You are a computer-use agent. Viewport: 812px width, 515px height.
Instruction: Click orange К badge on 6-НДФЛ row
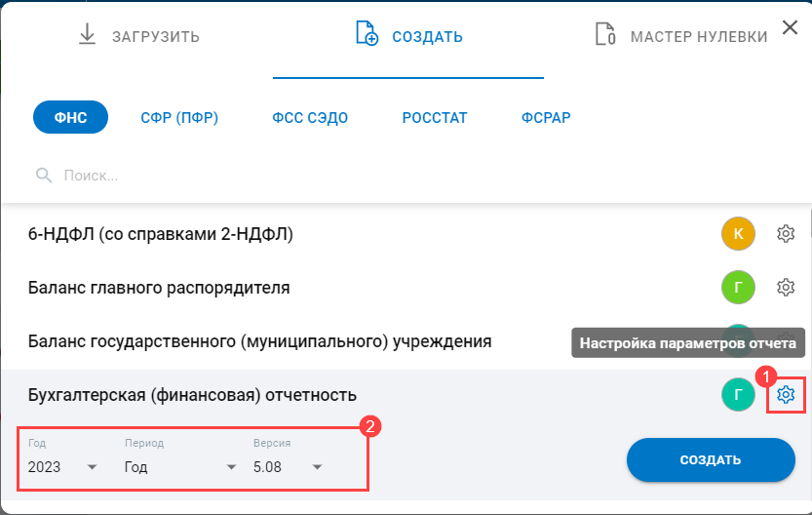tap(738, 234)
